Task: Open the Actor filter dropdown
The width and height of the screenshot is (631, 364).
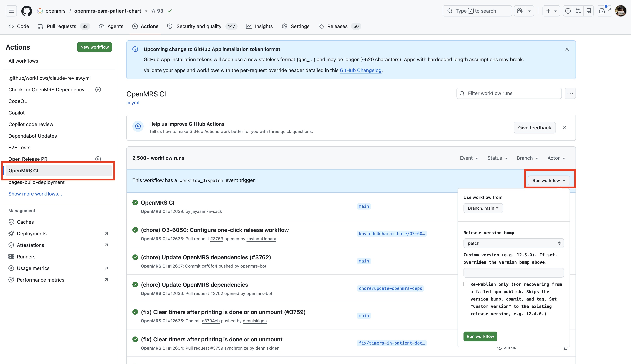Action: [x=556, y=158]
